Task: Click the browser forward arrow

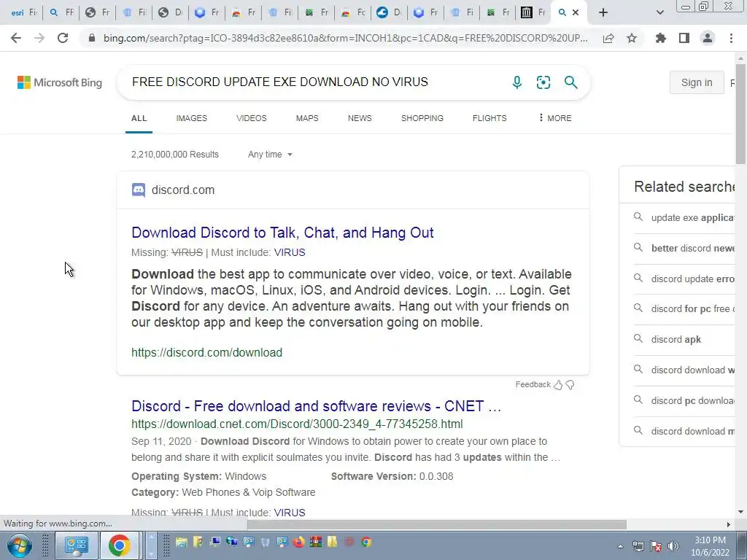Action: click(x=39, y=38)
